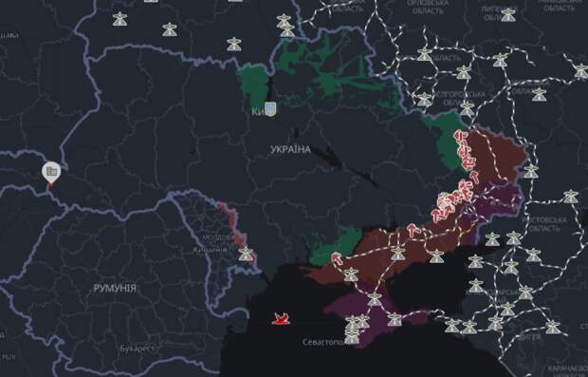Click the Crimea airfield icon nearest Kerch
The image size is (588, 377).
point(395,319)
